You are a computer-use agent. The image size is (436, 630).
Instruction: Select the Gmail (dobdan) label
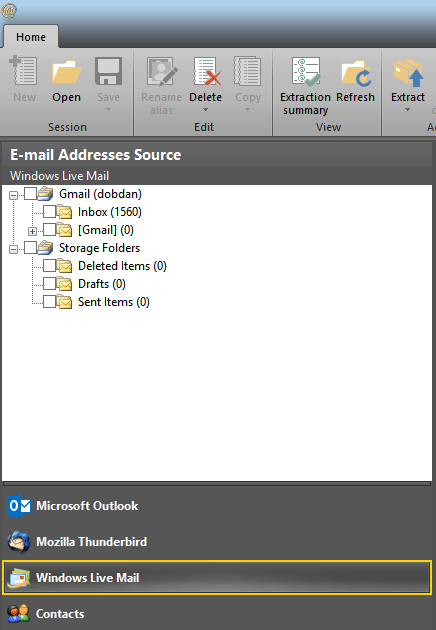pos(100,194)
